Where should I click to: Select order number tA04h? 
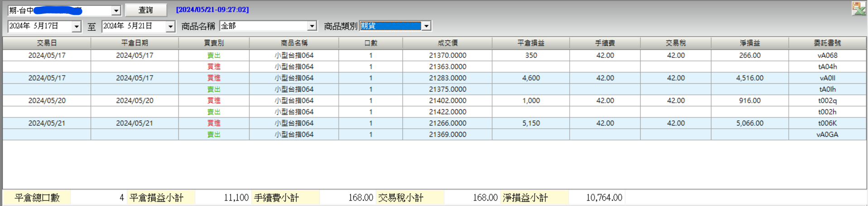(x=827, y=66)
